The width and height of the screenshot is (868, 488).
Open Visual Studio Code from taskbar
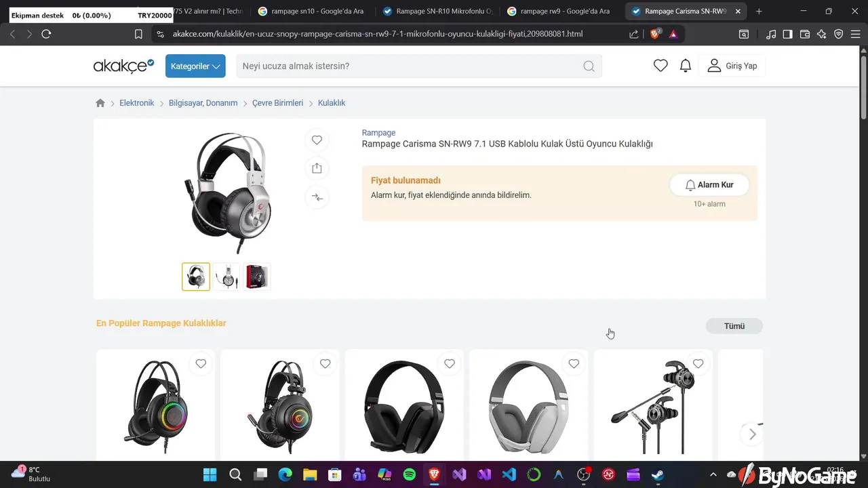[x=509, y=474]
